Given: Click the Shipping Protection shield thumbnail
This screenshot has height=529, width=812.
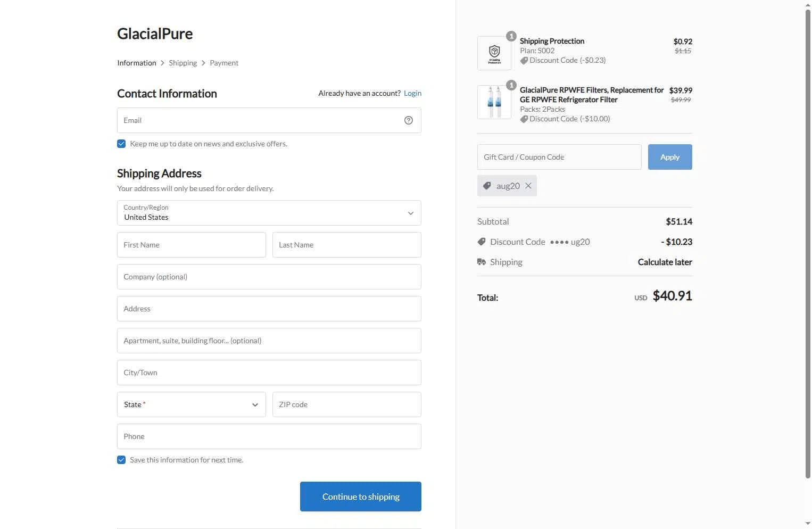Looking at the screenshot, I should click(x=494, y=53).
